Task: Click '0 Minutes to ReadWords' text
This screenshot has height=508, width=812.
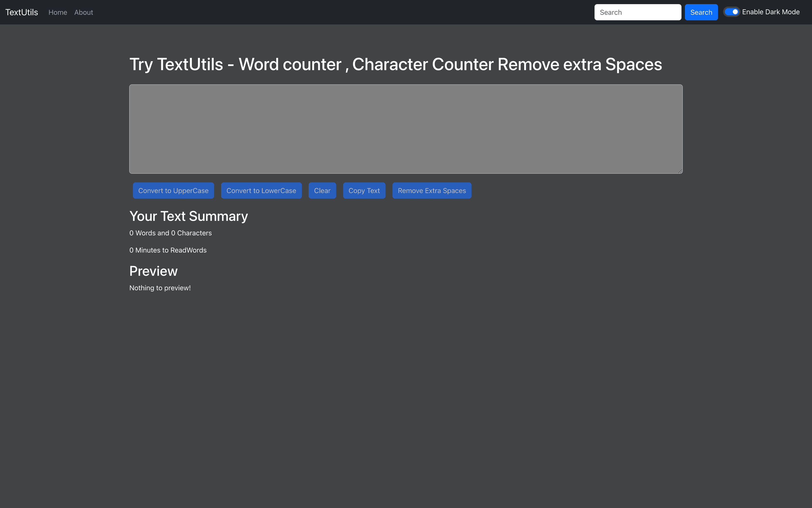Action: 168,250
